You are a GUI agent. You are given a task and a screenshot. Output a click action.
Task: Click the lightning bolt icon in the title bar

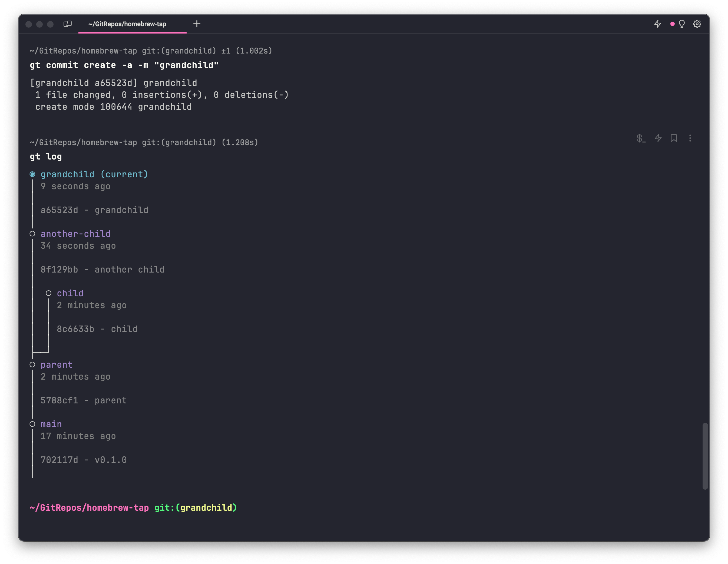click(x=657, y=24)
